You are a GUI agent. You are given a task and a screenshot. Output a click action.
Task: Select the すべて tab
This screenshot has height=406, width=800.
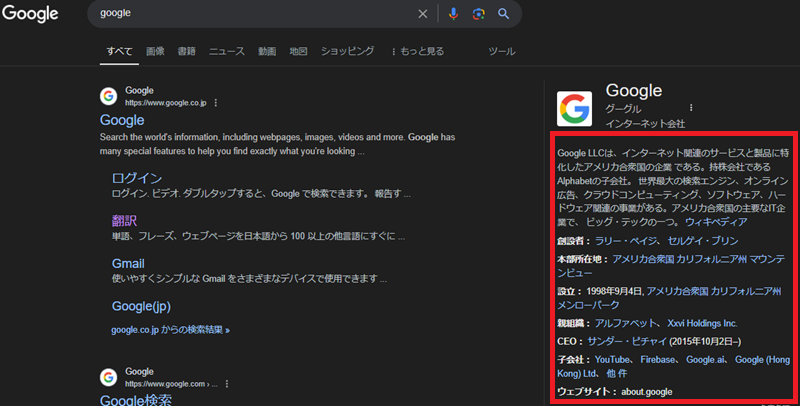point(119,51)
